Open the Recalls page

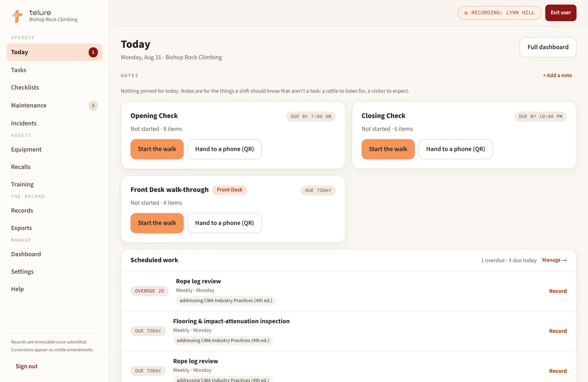point(54,167)
